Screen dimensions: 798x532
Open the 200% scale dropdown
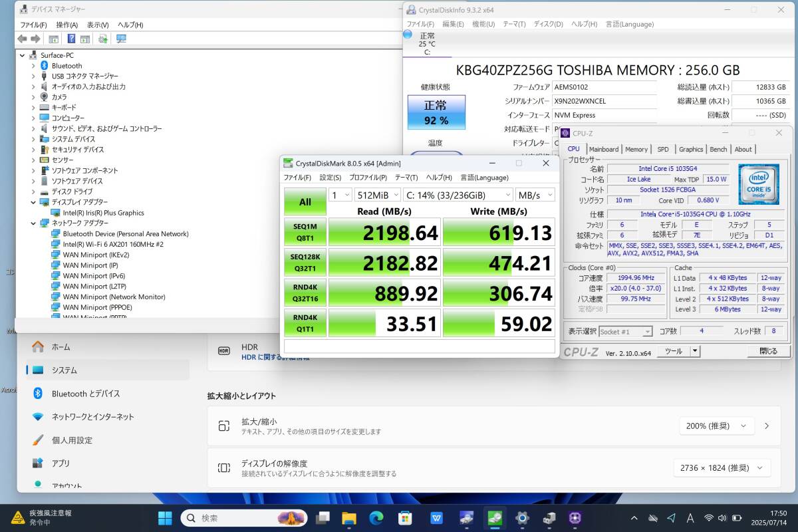coord(717,426)
